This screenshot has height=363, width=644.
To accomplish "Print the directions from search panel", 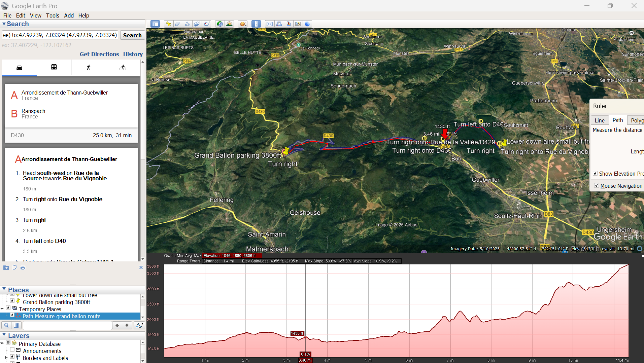I will 23,267.
